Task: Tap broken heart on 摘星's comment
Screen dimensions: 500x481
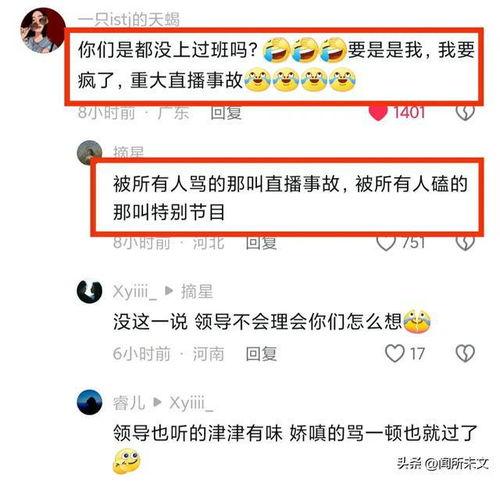Action: (x=465, y=243)
